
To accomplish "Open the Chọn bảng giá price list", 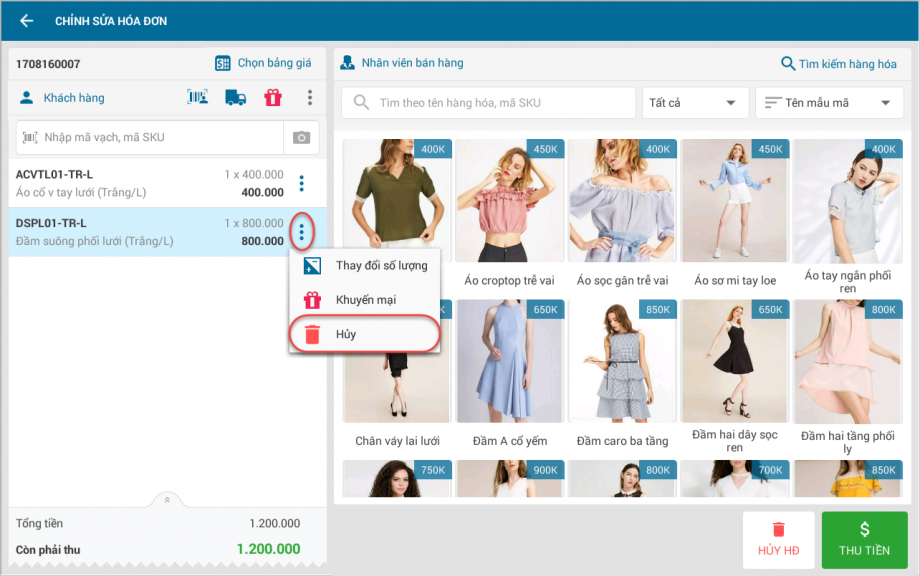I will (x=263, y=63).
